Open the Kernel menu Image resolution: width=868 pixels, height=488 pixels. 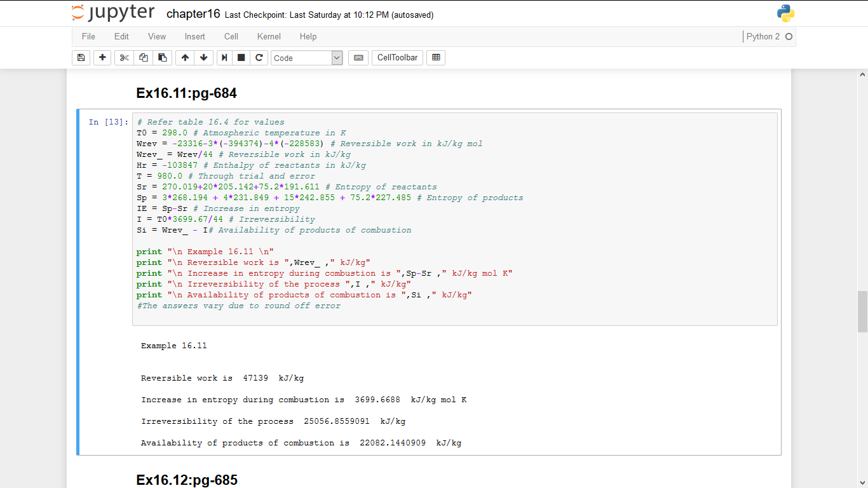pyautogui.click(x=269, y=36)
